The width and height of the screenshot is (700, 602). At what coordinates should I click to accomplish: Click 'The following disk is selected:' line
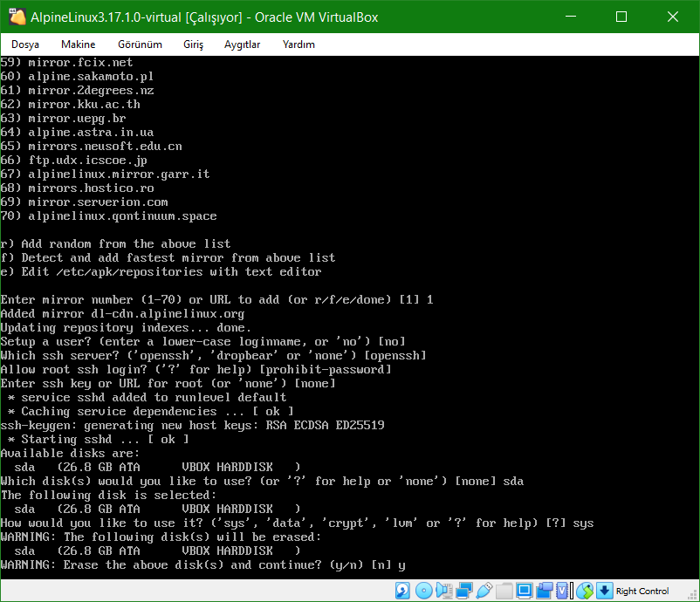click(108, 495)
